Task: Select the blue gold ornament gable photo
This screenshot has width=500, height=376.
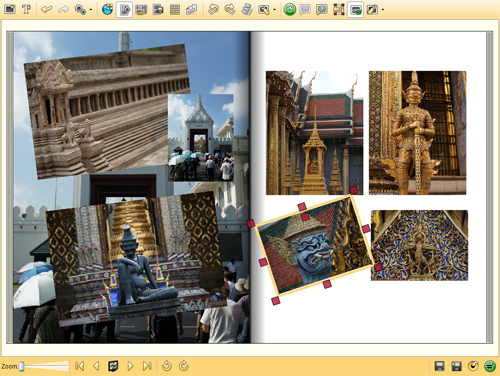Action: point(419,245)
